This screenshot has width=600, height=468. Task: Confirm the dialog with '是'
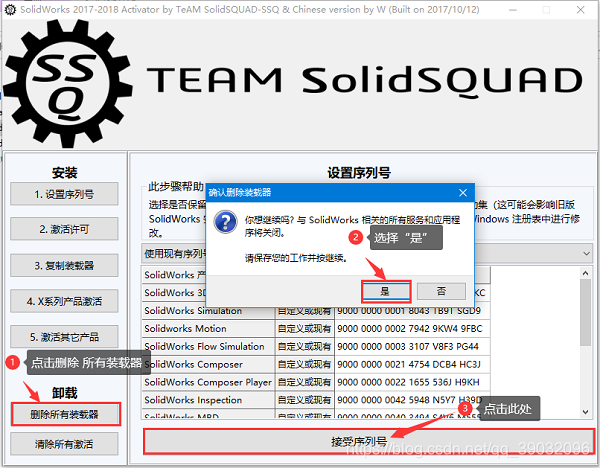(x=386, y=292)
